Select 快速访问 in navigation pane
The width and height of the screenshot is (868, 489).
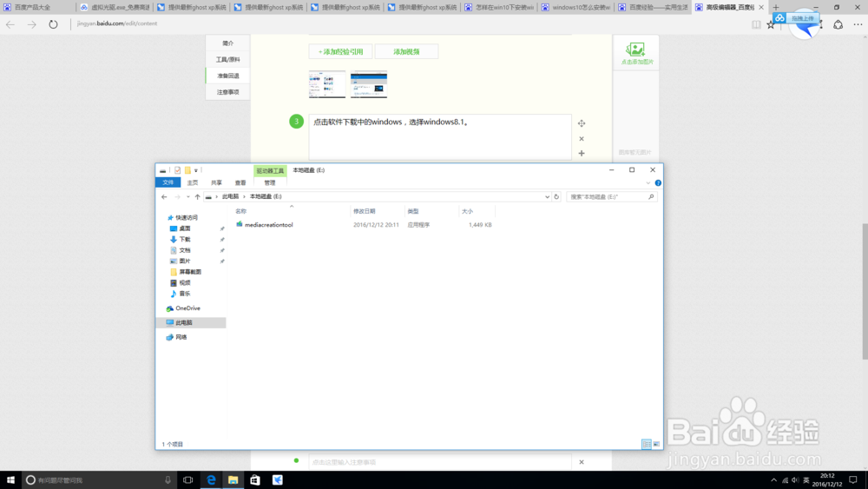tap(187, 218)
